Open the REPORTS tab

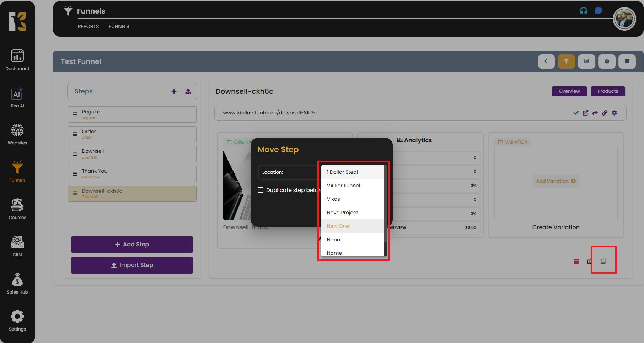coord(88,26)
